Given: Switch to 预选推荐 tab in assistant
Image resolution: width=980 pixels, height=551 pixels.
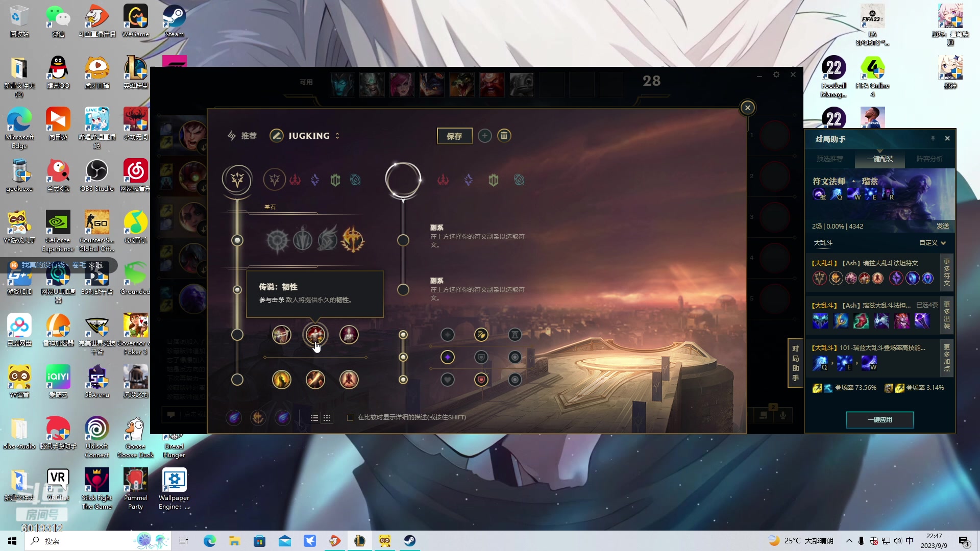Looking at the screenshot, I should click(830, 159).
